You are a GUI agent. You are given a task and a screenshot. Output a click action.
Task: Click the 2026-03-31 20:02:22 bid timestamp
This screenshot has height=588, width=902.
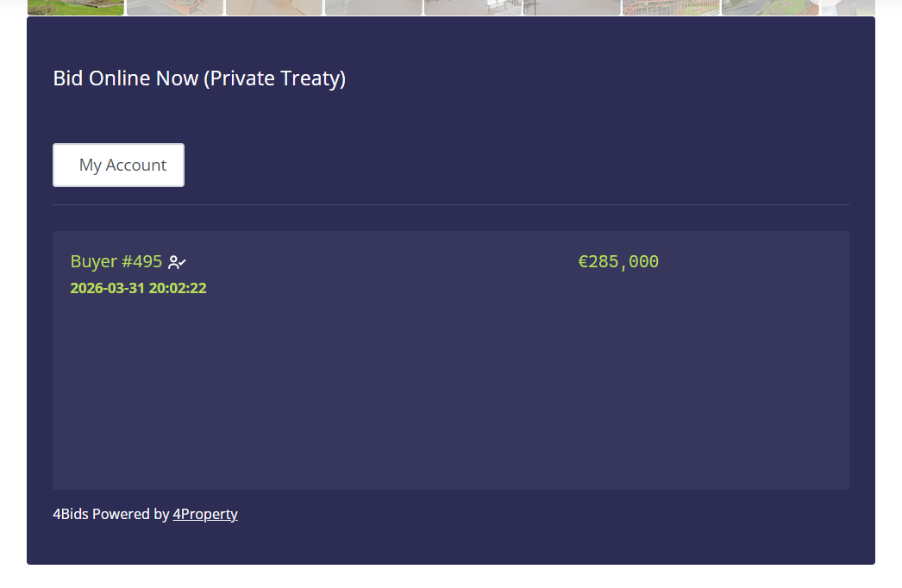[x=138, y=288]
